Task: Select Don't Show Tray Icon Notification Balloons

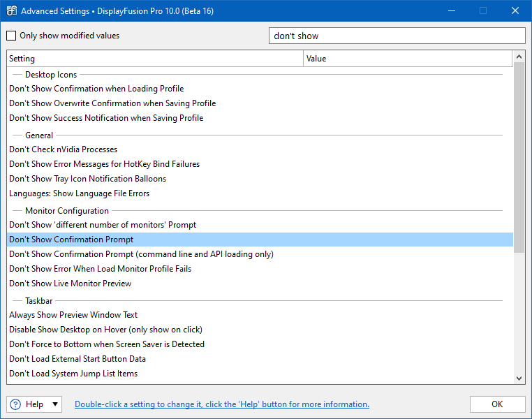Action: coord(260,179)
